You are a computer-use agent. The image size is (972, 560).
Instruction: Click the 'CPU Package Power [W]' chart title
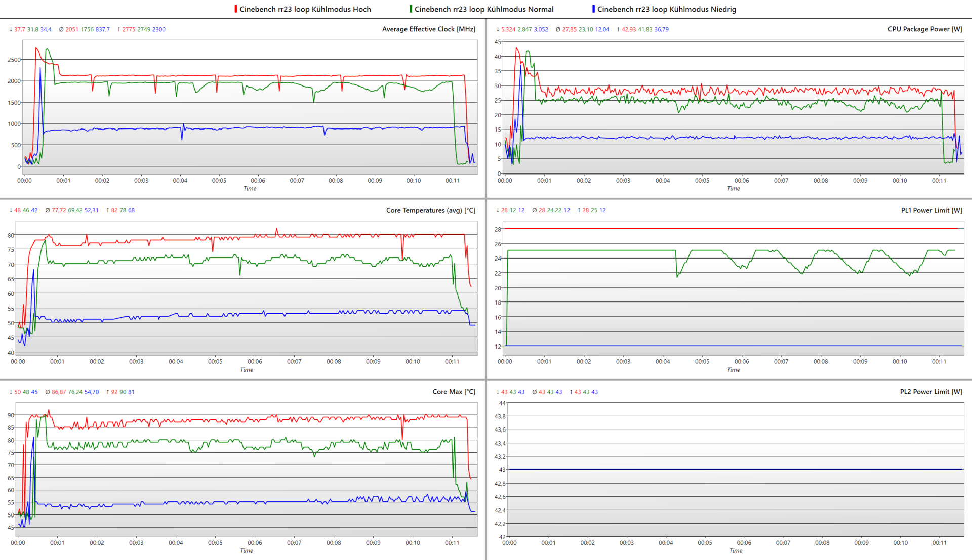(925, 29)
